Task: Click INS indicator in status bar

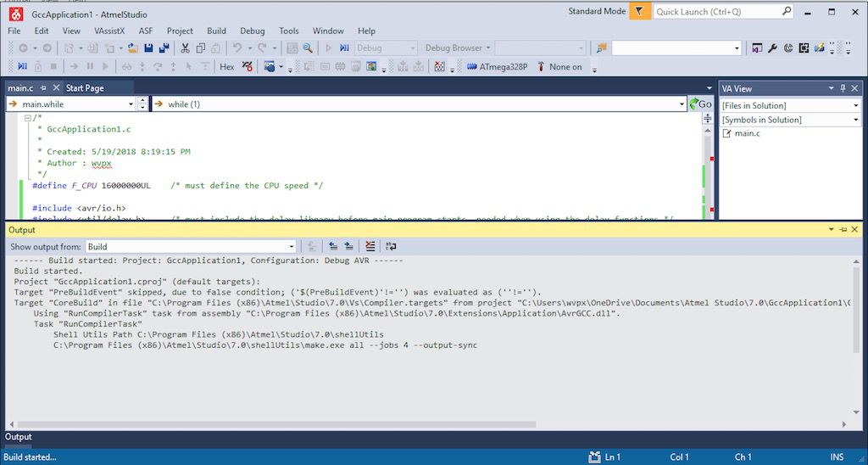Action: click(837, 457)
